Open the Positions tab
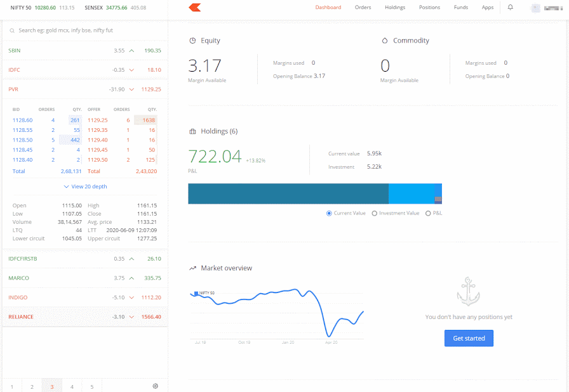Image resolution: width=569 pixels, height=392 pixels. click(429, 7)
